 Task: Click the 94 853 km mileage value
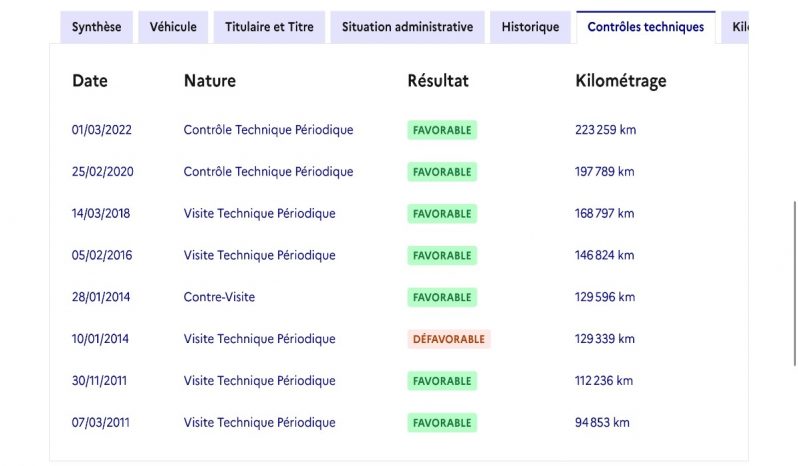click(x=602, y=423)
